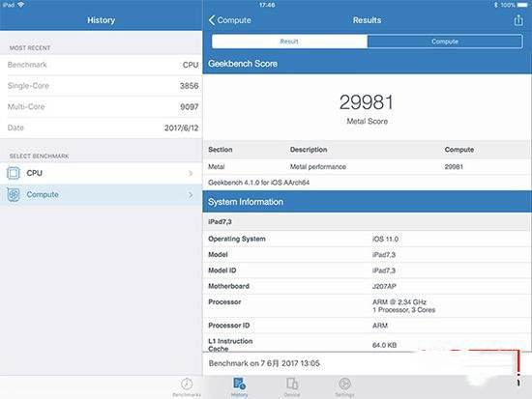
Task: Click the Benchmark CPU value
Action: point(191,65)
